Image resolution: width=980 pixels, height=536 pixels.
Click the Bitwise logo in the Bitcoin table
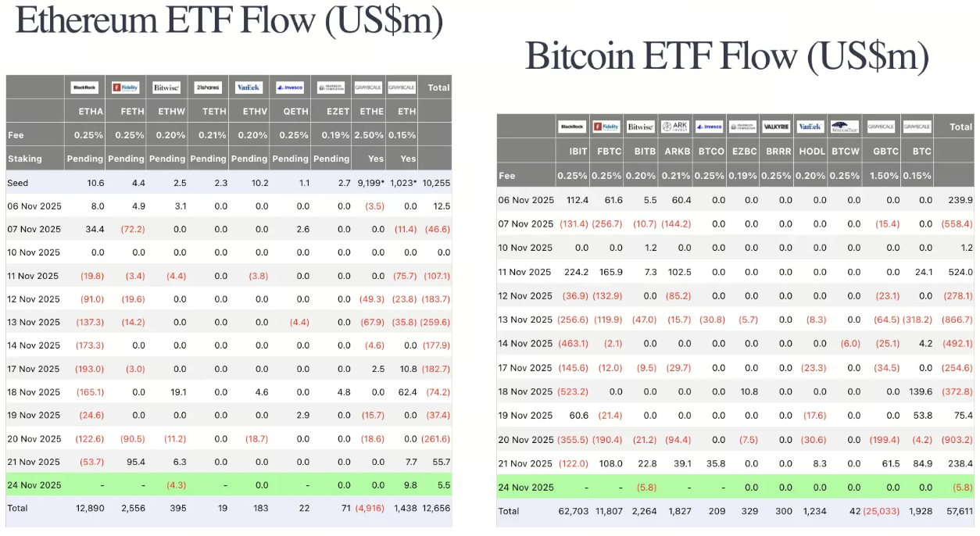(640, 127)
